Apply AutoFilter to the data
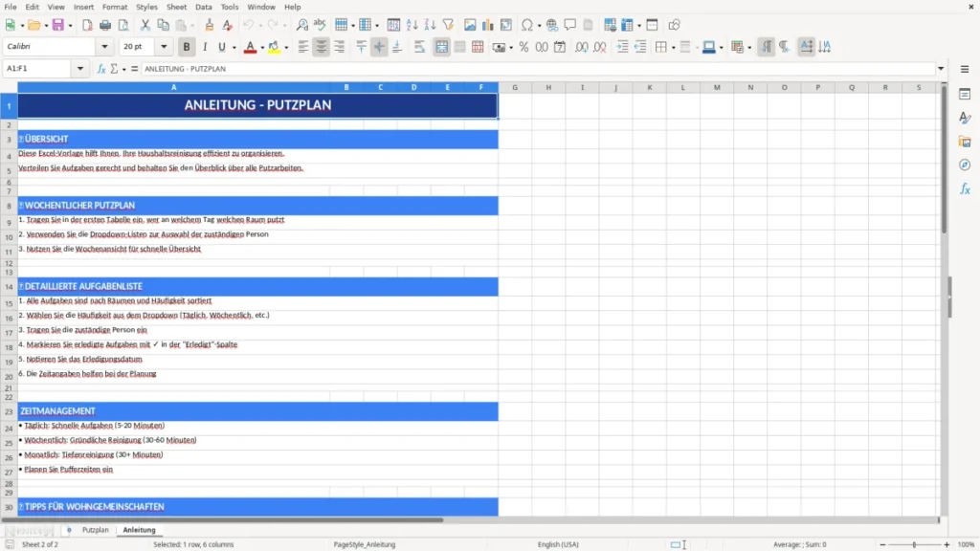The width and height of the screenshot is (980, 551). coord(448,25)
